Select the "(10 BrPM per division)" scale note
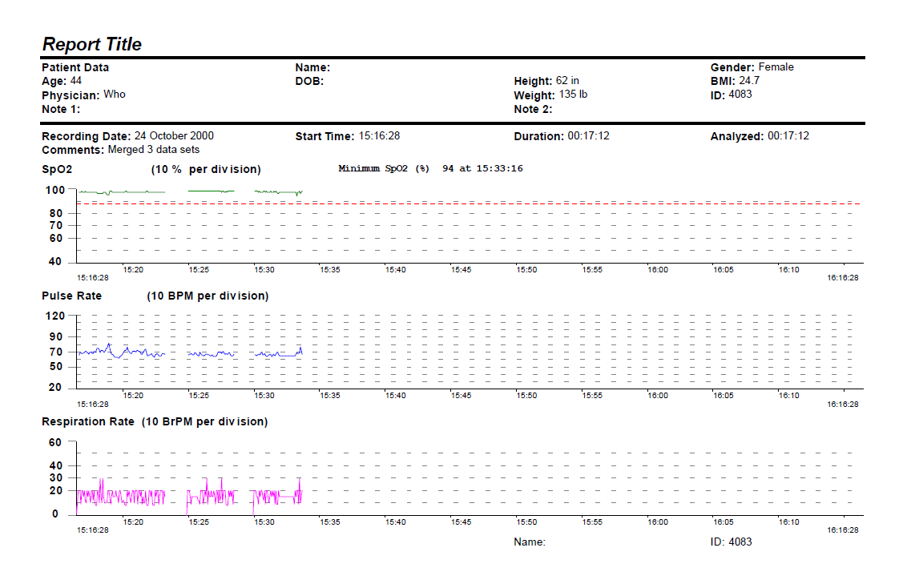The image size is (907, 588). point(205,422)
